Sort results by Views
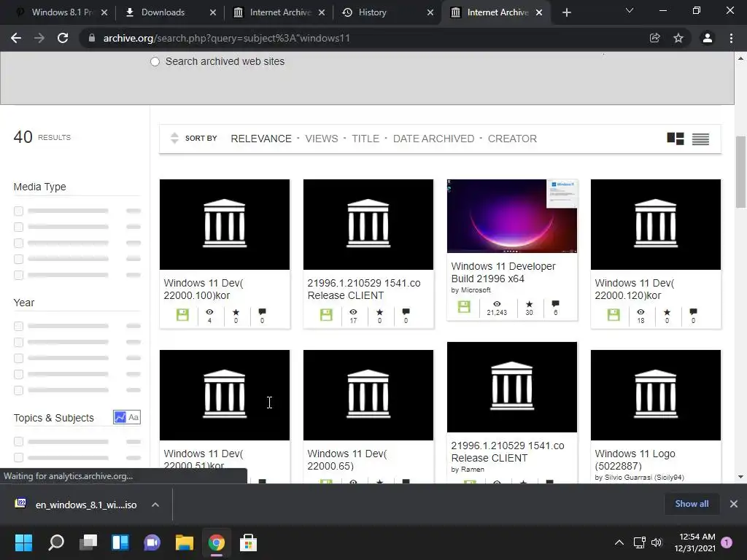Viewport: 747px width, 560px height. click(322, 139)
